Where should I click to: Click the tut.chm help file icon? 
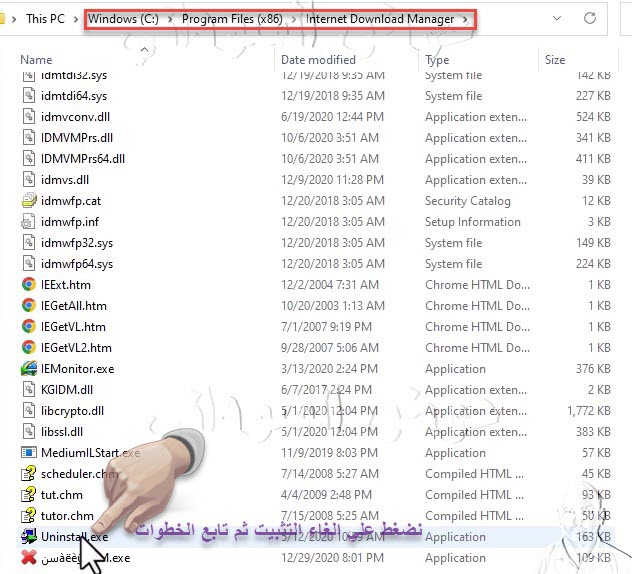click(x=29, y=495)
